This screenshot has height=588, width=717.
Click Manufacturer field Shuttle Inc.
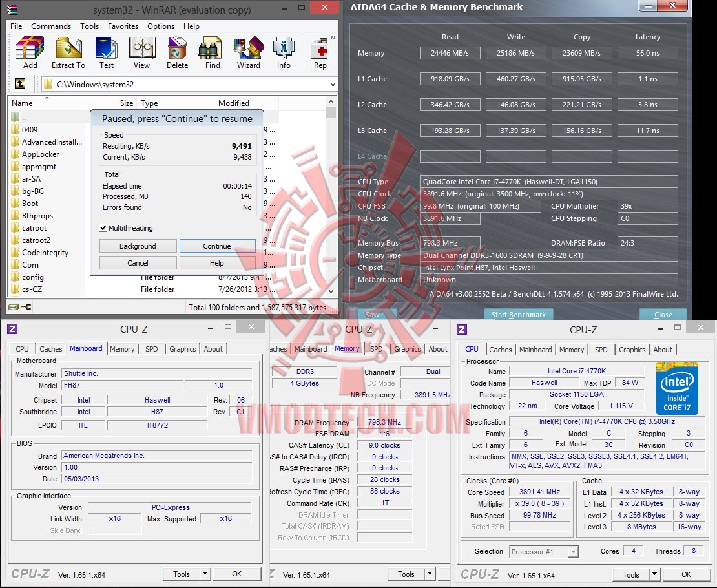[157, 374]
